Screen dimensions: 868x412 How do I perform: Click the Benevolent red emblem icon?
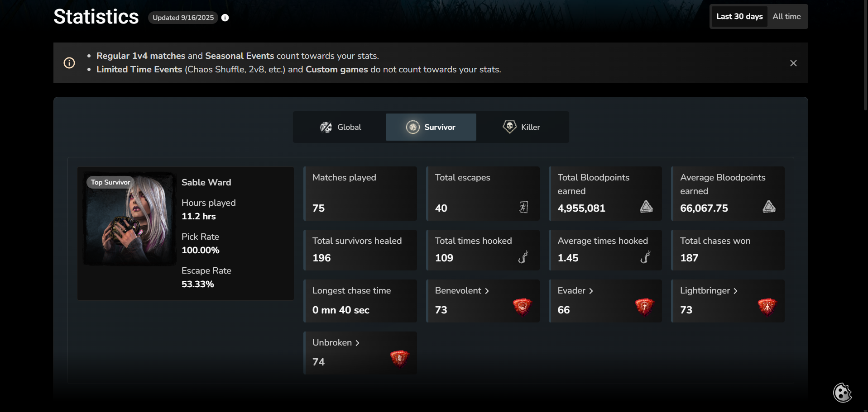coord(522,307)
